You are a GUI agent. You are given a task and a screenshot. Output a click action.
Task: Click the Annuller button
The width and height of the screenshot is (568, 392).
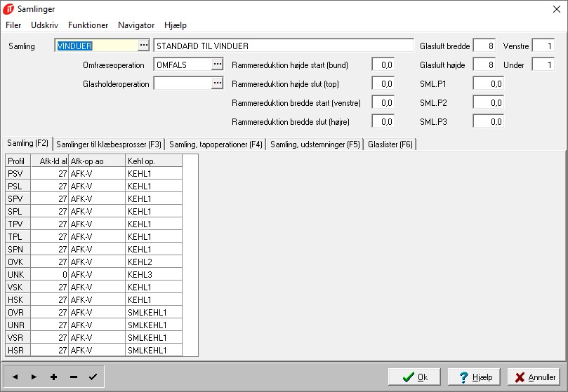534,377
